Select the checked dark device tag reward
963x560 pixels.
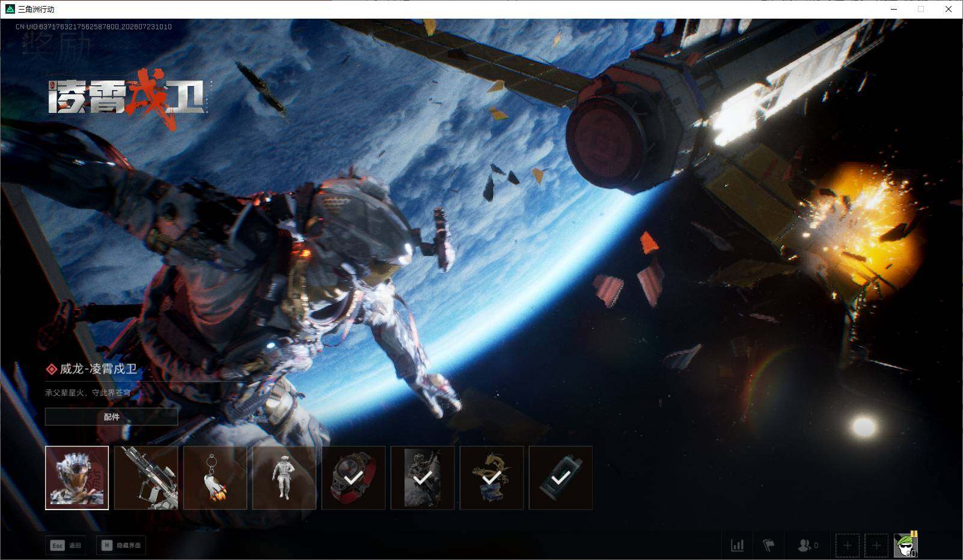tap(561, 478)
